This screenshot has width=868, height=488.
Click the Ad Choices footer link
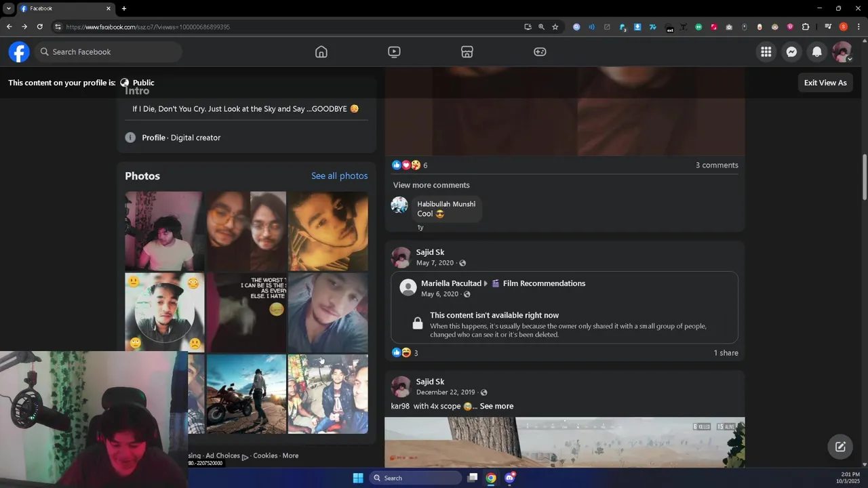(222, 455)
